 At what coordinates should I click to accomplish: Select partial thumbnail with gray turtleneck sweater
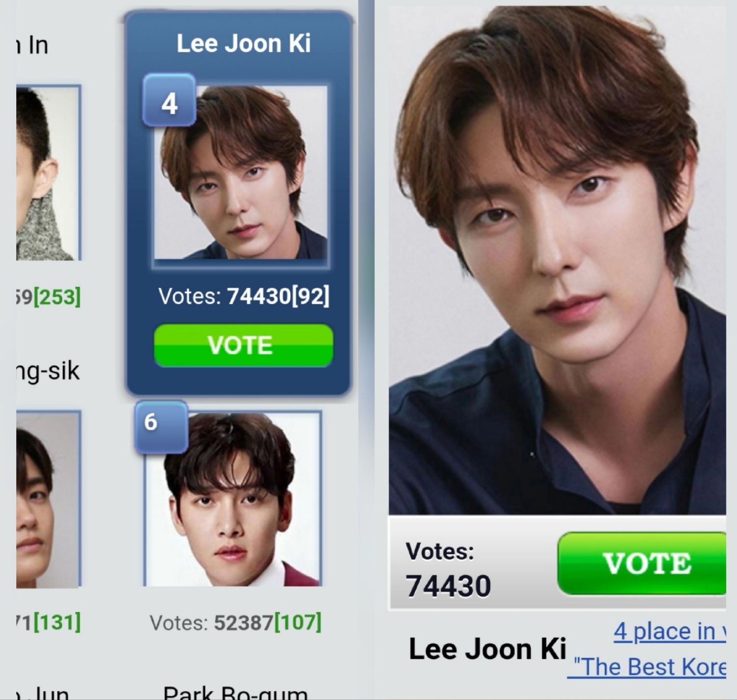point(48,173)
